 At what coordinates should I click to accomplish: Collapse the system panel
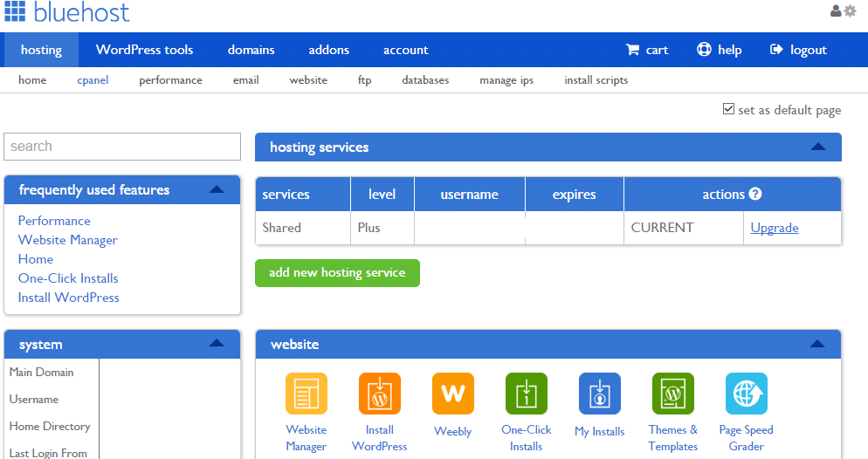[217, 344]
